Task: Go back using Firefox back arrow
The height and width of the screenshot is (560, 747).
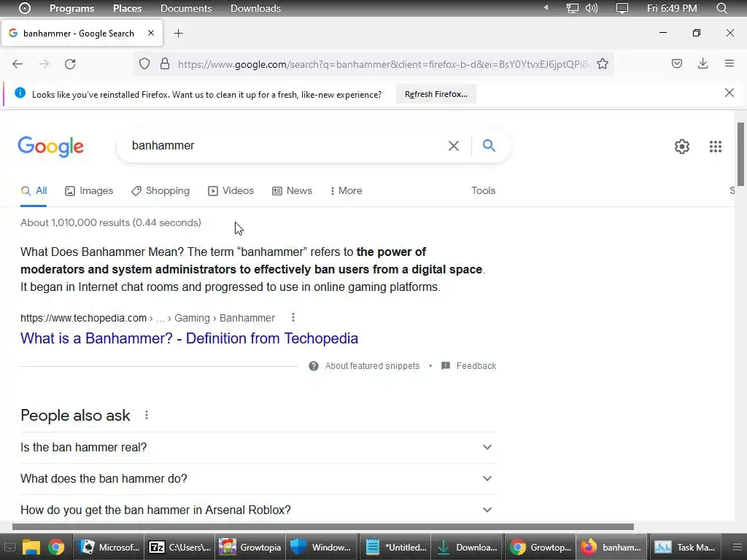Action: pyautogui.click(x=18, y=64)
